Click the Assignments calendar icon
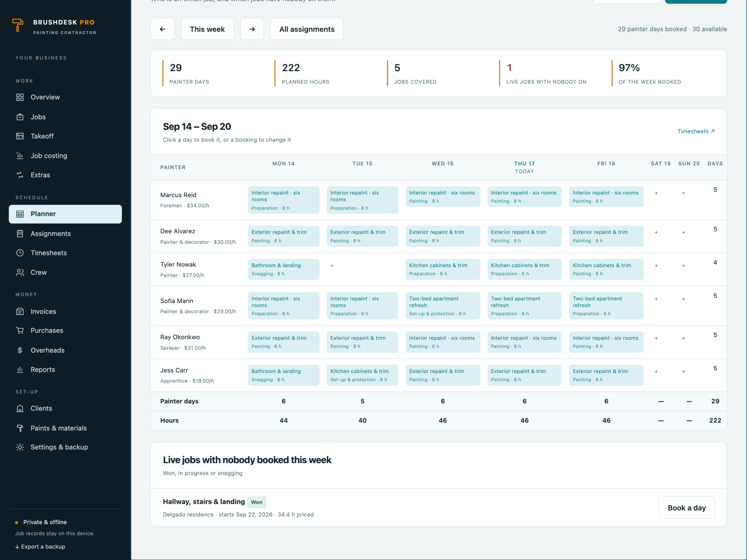This screenshot has height=560, width=747. click(20, 233)
